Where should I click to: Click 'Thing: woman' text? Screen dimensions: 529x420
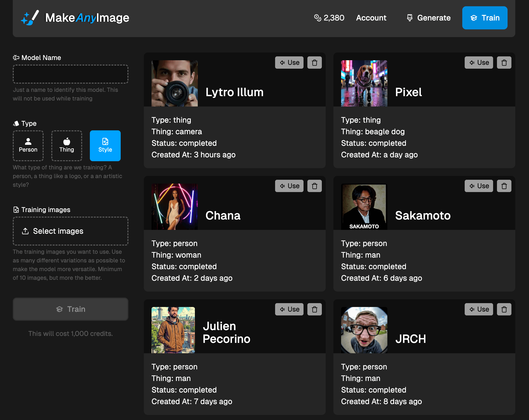pyautogui.click(x=176, y=255)
